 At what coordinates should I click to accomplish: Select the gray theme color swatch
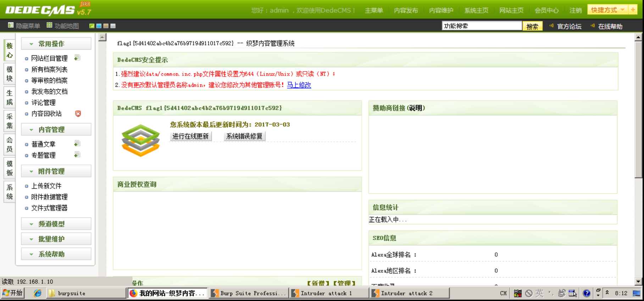pos(113,26)
